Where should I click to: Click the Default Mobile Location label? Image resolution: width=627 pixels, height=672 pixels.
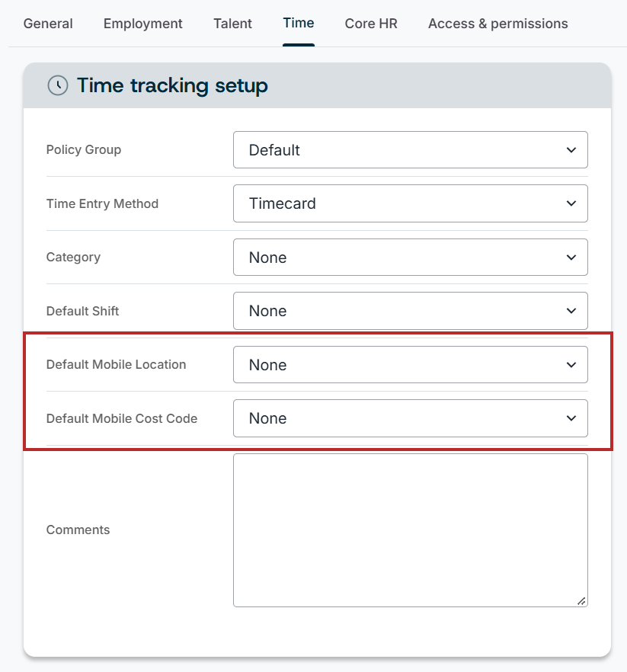[x=116, y=364]
